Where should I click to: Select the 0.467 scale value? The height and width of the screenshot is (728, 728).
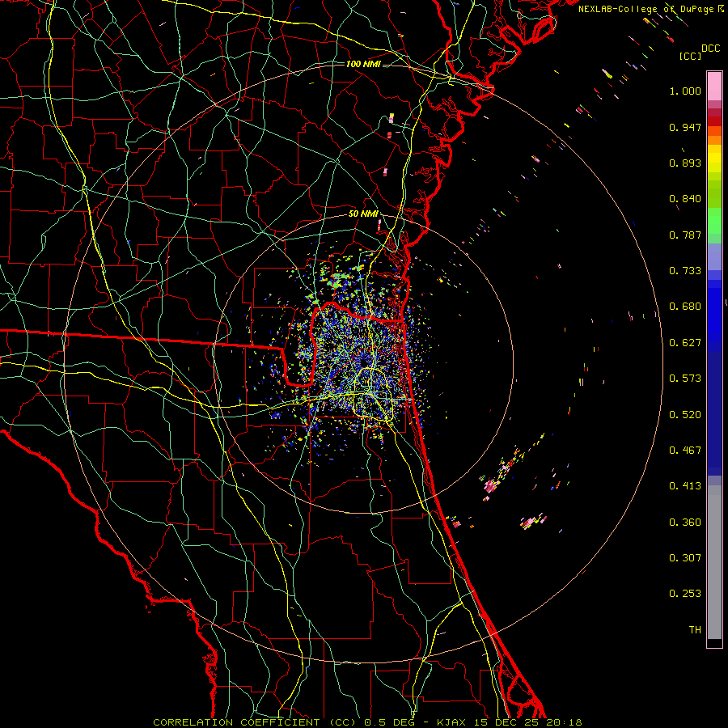(x=685, y=451)
